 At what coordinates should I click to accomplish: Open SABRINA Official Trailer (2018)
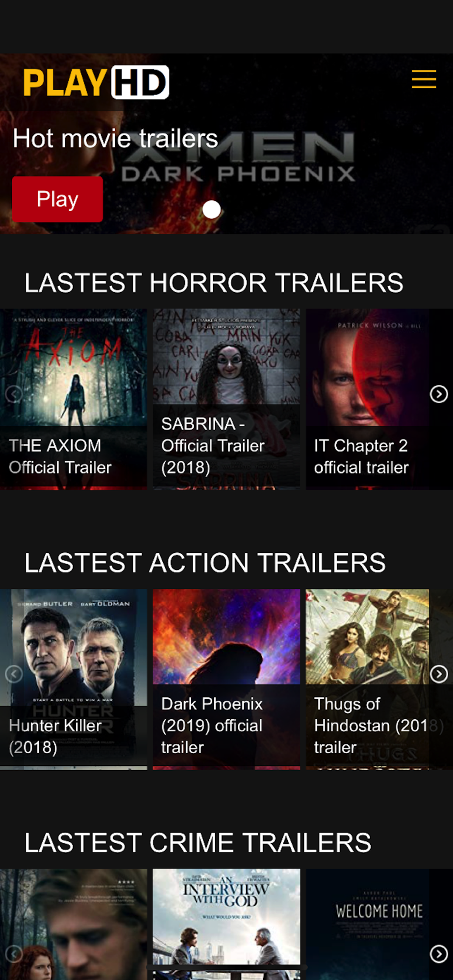[226, 399]
